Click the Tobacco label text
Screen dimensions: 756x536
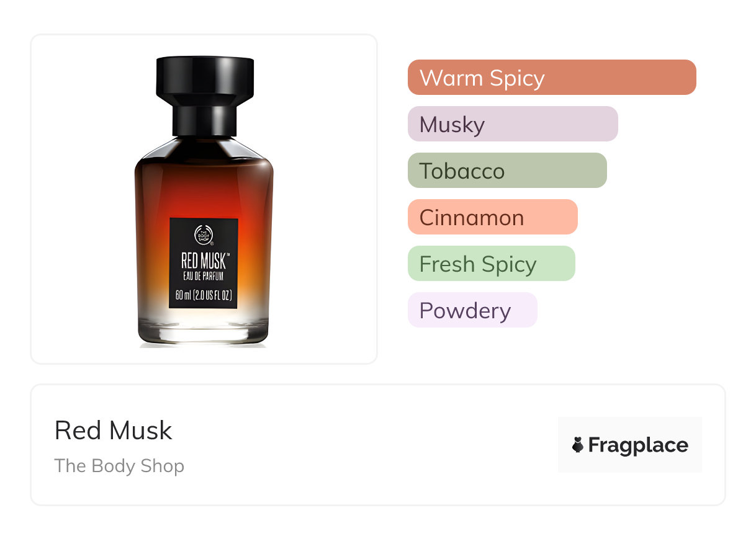click(x=462, y=171)
